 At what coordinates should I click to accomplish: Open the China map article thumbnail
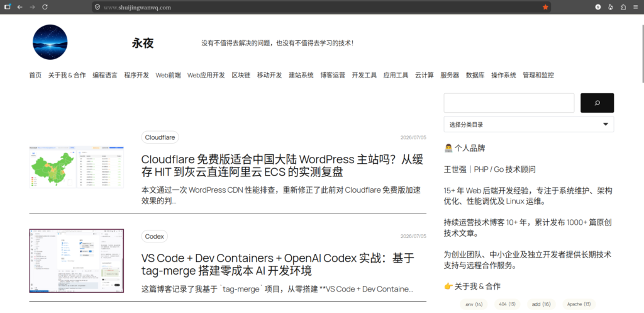pyautogui.click(x=76, y=167)
